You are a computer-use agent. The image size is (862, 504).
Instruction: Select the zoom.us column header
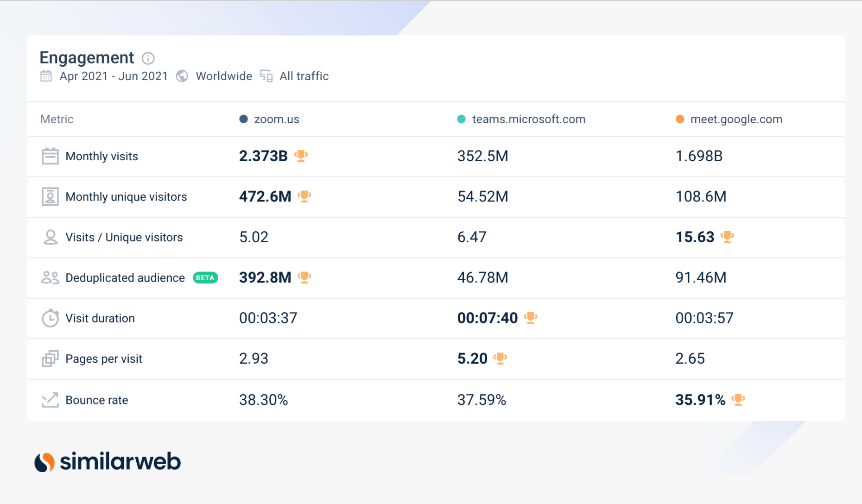[277, 120]
